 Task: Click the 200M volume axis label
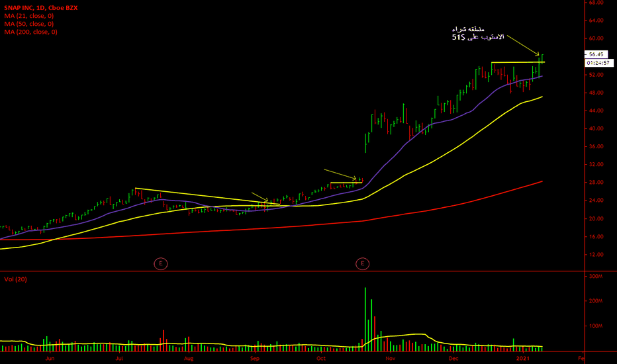tap(596, 301)
